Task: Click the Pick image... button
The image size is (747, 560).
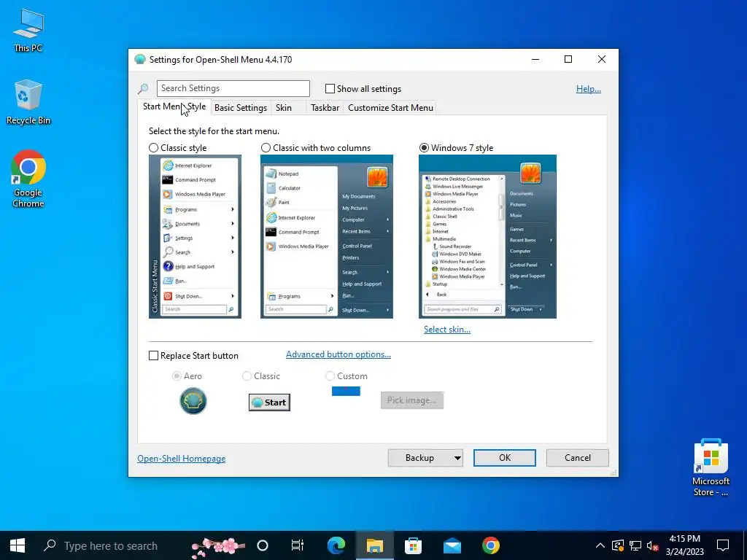Action: click(411, 400)
